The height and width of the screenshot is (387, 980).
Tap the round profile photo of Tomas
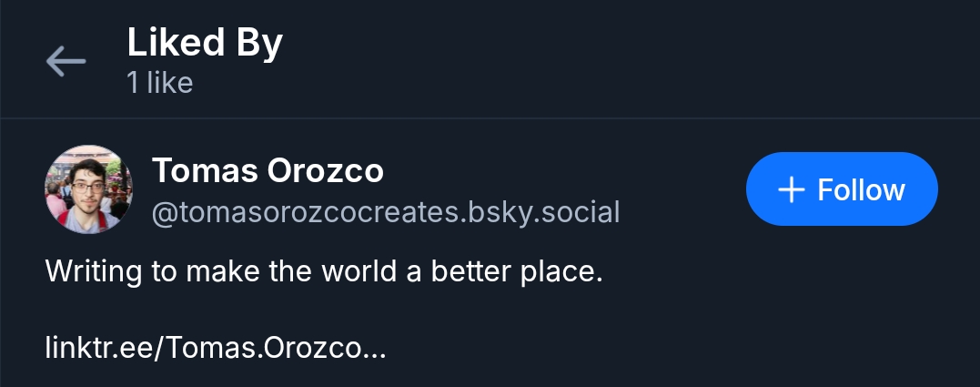(88, 189)
